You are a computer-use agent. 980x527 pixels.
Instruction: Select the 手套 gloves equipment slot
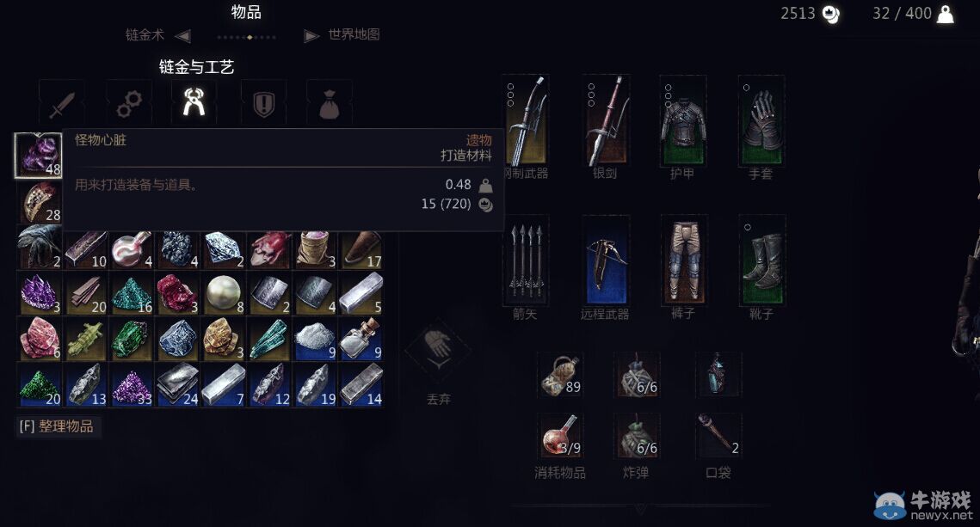761,120
